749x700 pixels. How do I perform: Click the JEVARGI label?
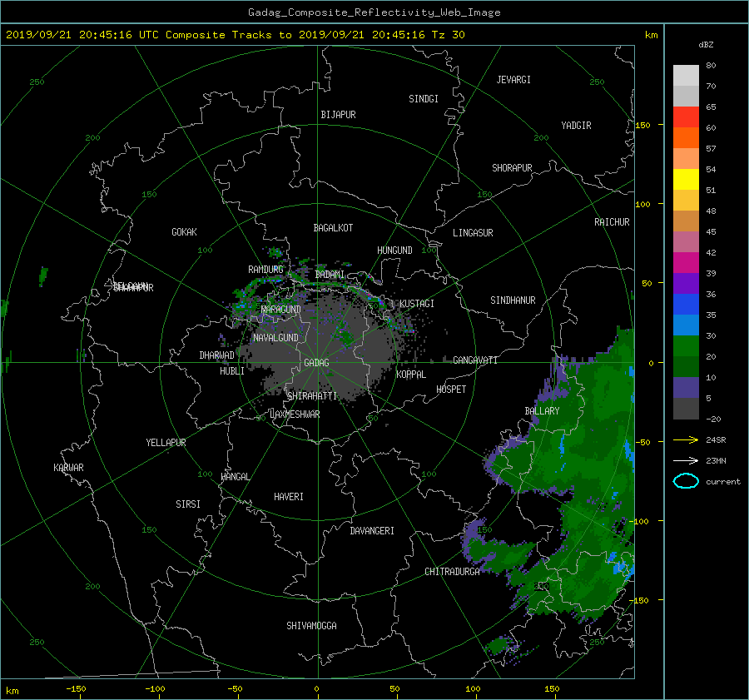coord(513,80)
